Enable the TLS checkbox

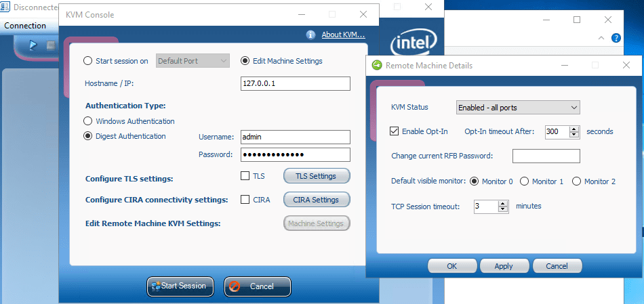point(245,176)
